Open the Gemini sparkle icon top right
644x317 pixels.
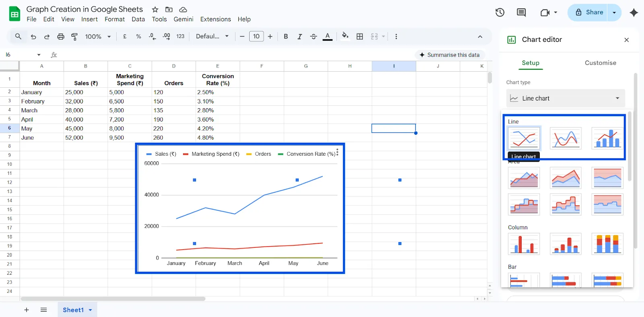coord(634,12)
